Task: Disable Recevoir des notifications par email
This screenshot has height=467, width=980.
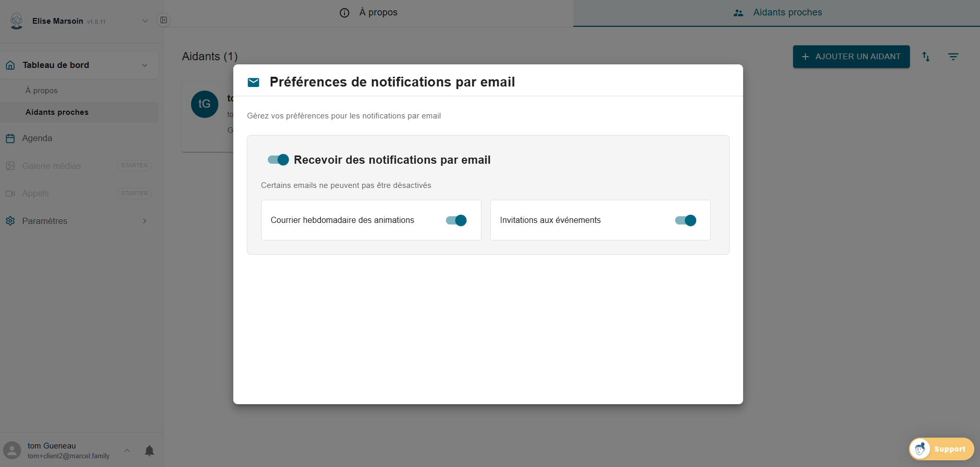Action: [277, 160]
